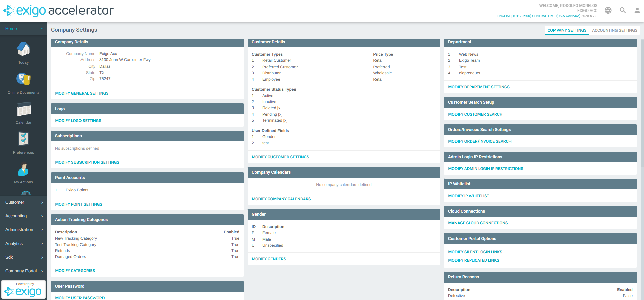Click the Powered by Exigo logo
The height and width of the screenshot is (300, 644).
coord(23,289)
